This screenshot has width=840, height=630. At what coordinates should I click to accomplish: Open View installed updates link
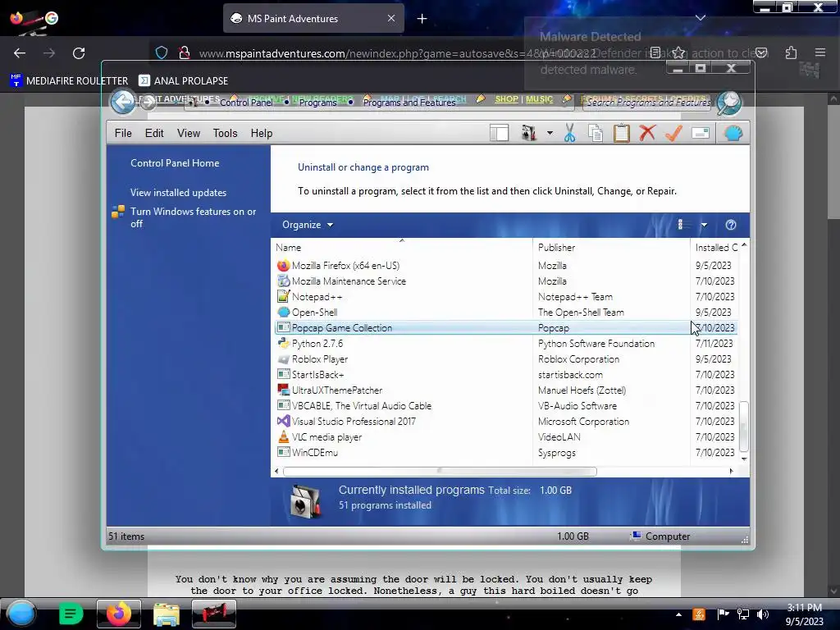pyautogui.click(x=178, y=192)
